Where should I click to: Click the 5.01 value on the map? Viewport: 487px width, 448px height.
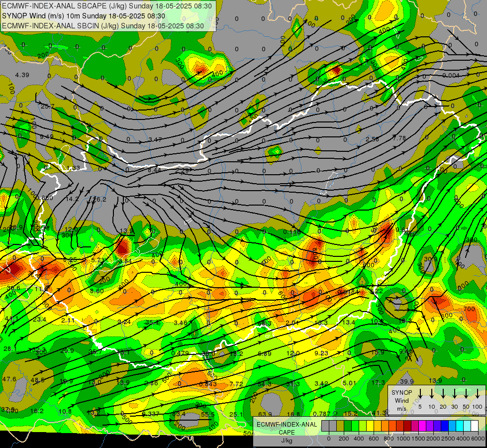click(x=349, y=383)
